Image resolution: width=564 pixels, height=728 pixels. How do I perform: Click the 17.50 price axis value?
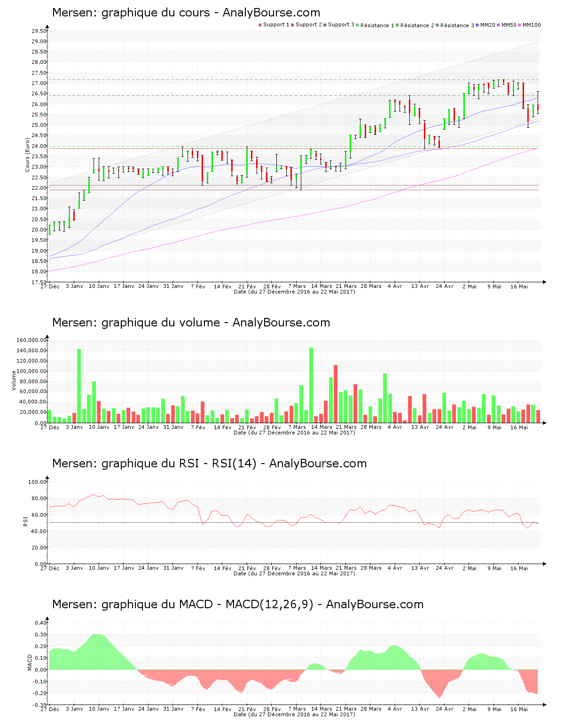pyautogui.click(x=39, y=282)
